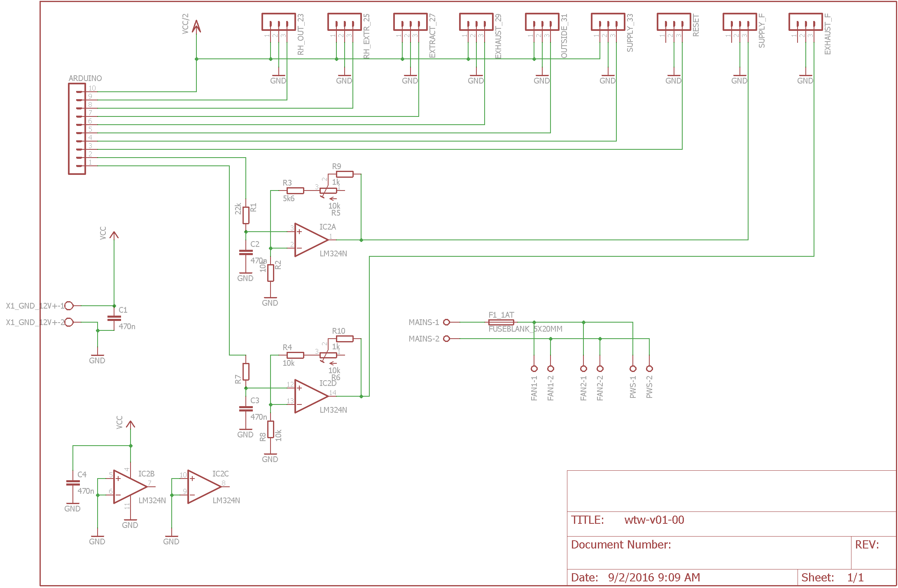Select the ARDUINO 10-pin connector symbol
The image size is (898, 588).
[x=77, y=129]
